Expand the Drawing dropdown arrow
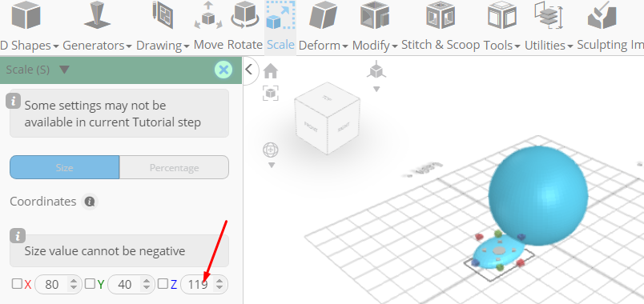The image size is (644, 304). pyautogui.click(x=187, y=46)
